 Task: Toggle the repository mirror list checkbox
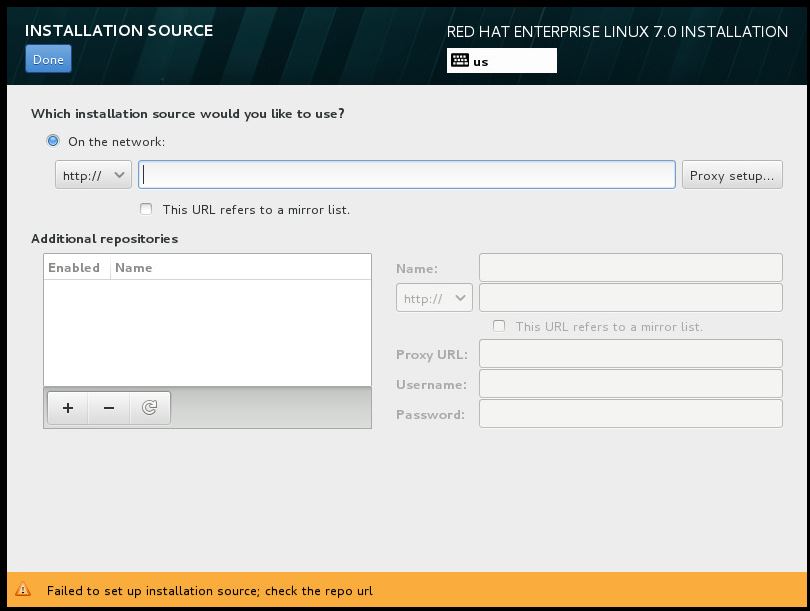(x=499, y=326)
